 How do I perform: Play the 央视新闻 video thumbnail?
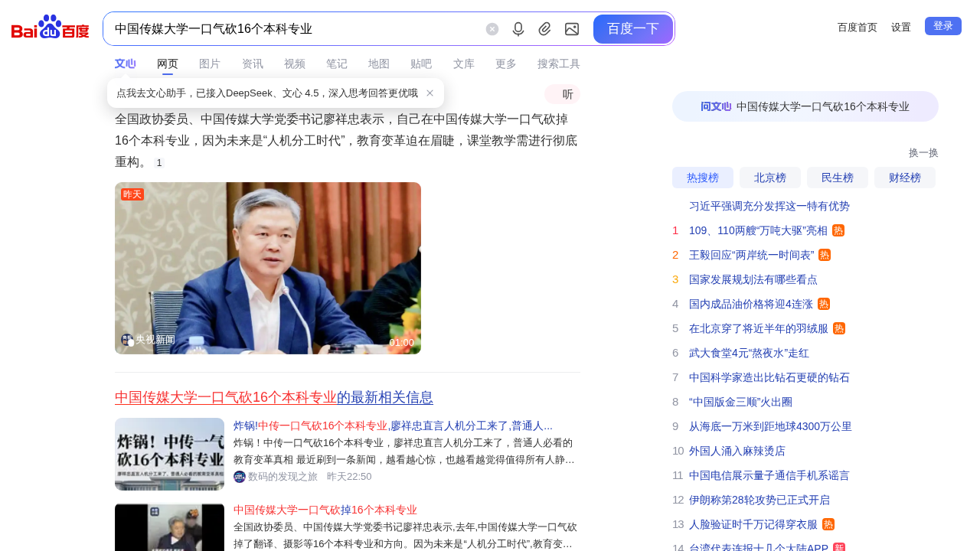tap(267, 268)
